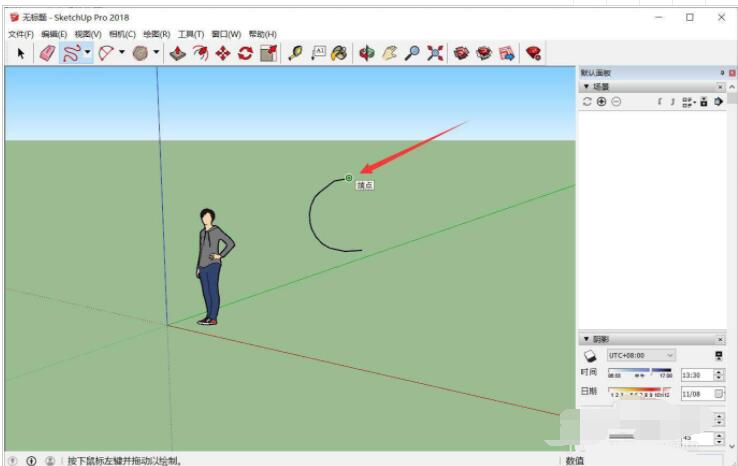738x466 pixels.
Task: Choose the Arc drawing tool
Action: (106, 53)
